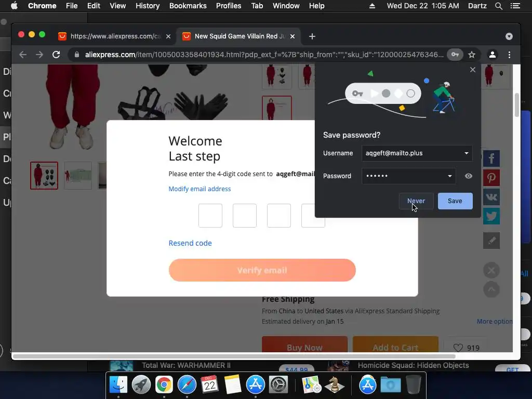Open Trash in the Dock
Screen dimensions: 532x399
(x=413, y=385)
